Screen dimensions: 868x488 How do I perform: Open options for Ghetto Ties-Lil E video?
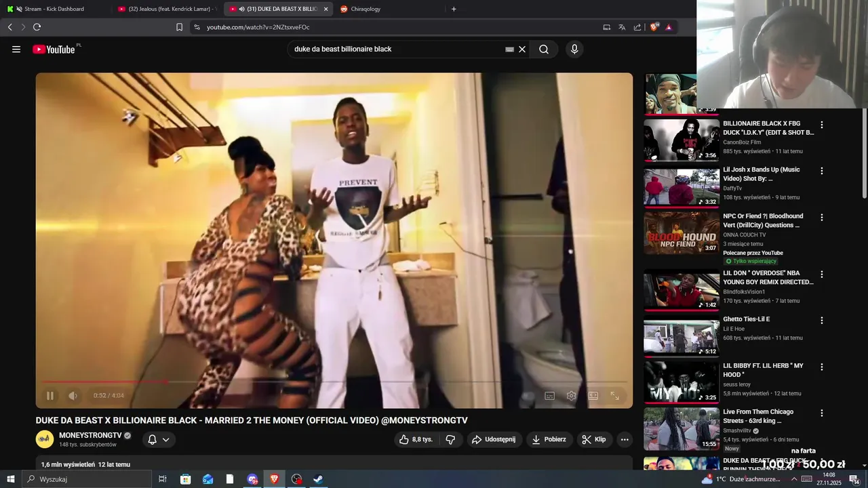(822, 321)
